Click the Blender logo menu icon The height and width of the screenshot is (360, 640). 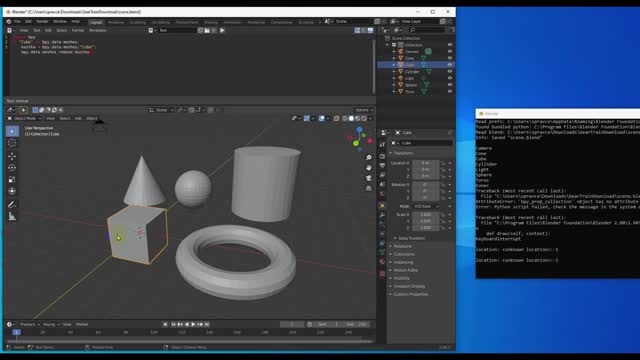click(x=9, y=22)
